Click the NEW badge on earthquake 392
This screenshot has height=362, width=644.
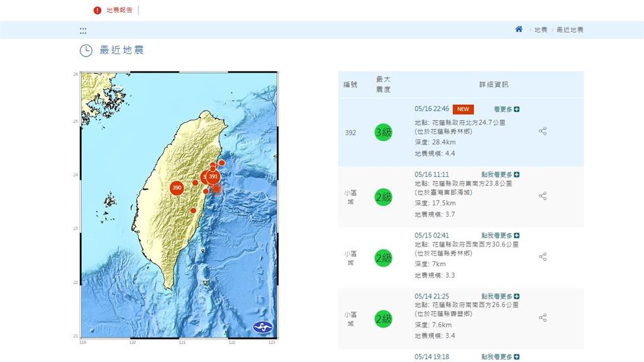click(x=464, y=109)
